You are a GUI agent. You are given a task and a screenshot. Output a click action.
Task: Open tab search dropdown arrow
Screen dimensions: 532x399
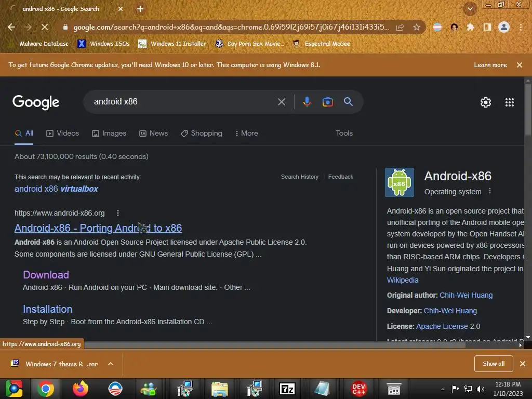pos(470,9)
